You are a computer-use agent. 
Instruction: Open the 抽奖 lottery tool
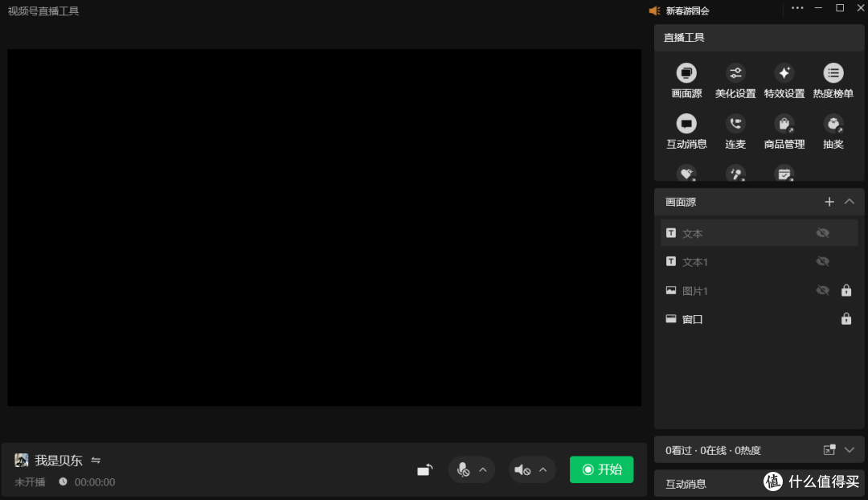coord(833,124)
